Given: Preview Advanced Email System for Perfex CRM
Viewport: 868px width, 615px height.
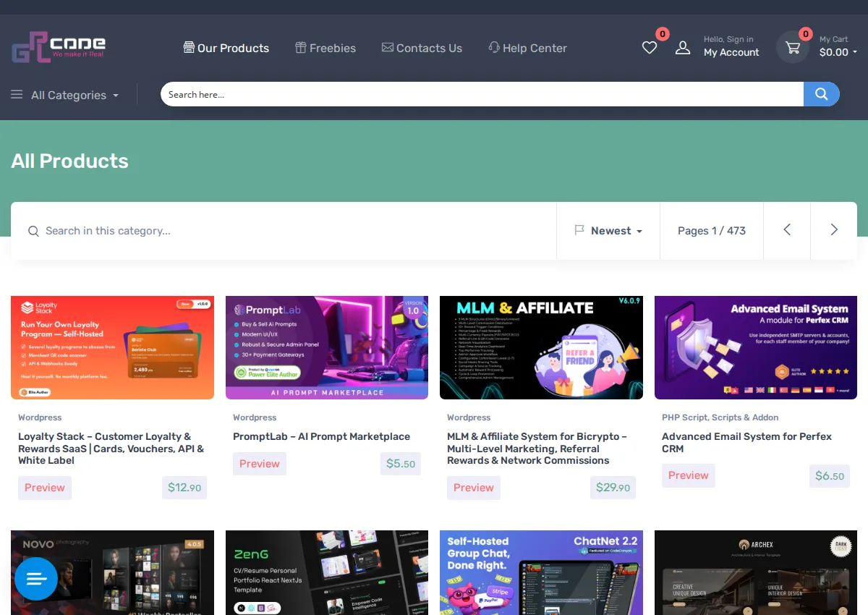Looking at the screenshot, I should tap(689, 475).
